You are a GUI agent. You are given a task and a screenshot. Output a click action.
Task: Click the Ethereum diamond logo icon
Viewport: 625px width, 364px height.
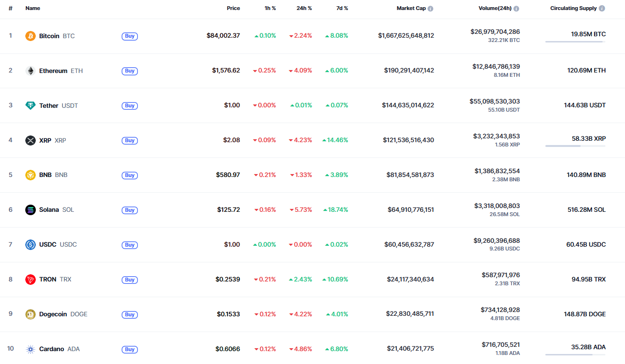tap(31, 71)
